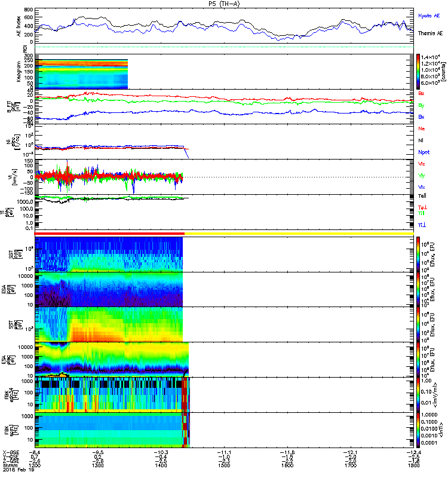The image size is (448, 478).
Task: Click the 1800 time axis label
Action: (413, 466)
